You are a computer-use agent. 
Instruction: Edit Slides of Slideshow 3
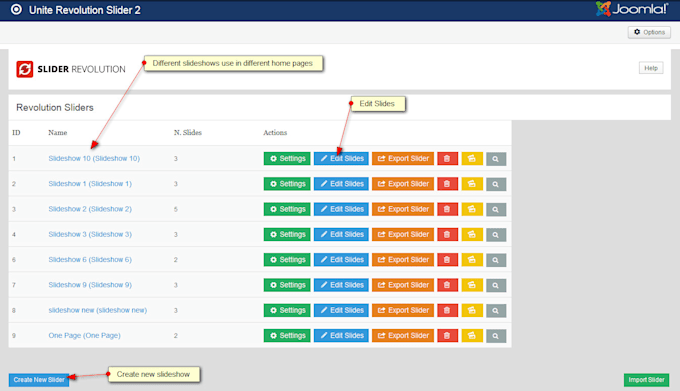pos(341,235)
